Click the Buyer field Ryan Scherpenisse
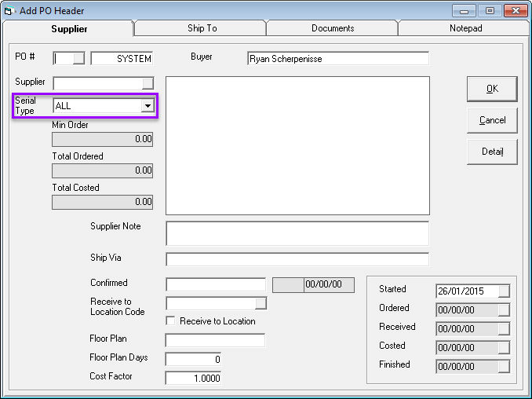 point(338,58)
